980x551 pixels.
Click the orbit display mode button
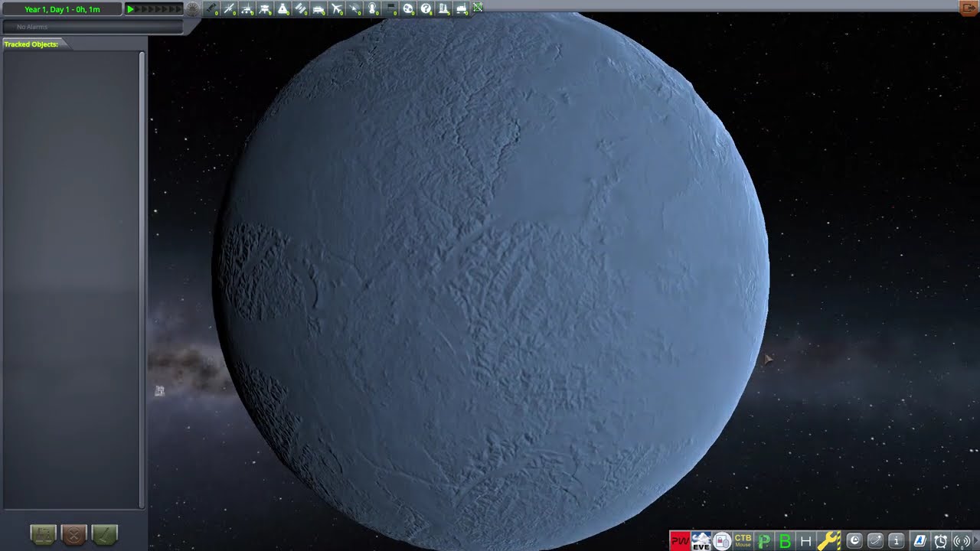pyautogui.click(x=875, y=541)
